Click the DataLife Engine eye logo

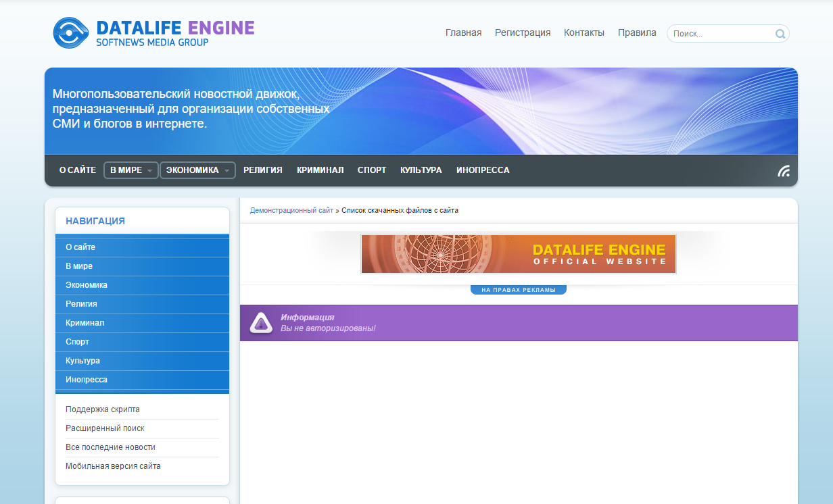pyautogui.click(x=71, y=32)
